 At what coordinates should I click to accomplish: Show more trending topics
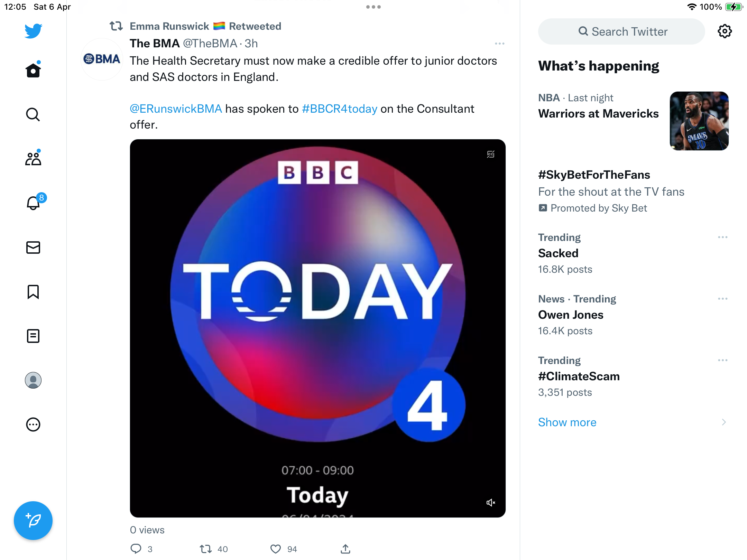point(567,422)
